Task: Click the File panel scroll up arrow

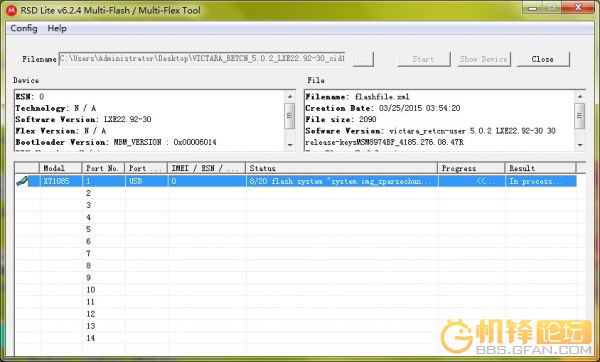Action: pyautogui.click(x=580, y=96)
